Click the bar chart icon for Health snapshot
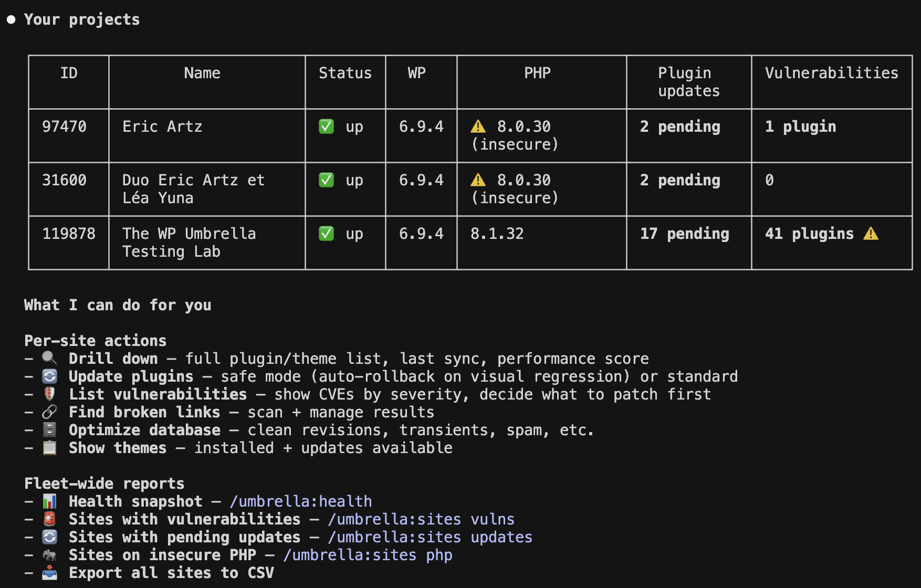Screen dimensions: 921x588 (49, 501)
